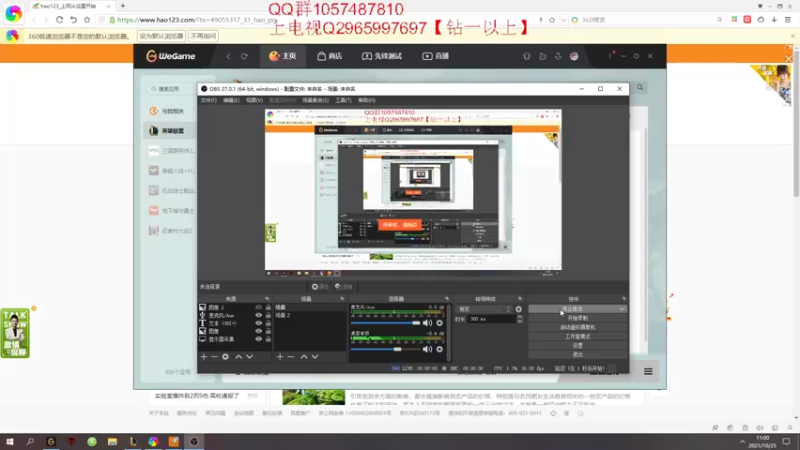
Task: Click the TALK SHOW floating widget
Action: click(x=15, y=333)
